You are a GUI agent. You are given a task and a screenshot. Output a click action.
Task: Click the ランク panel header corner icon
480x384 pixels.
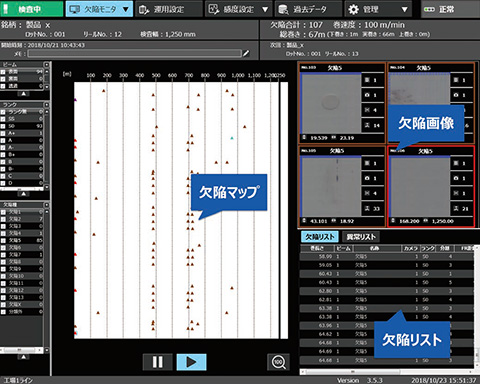(46, 105)
